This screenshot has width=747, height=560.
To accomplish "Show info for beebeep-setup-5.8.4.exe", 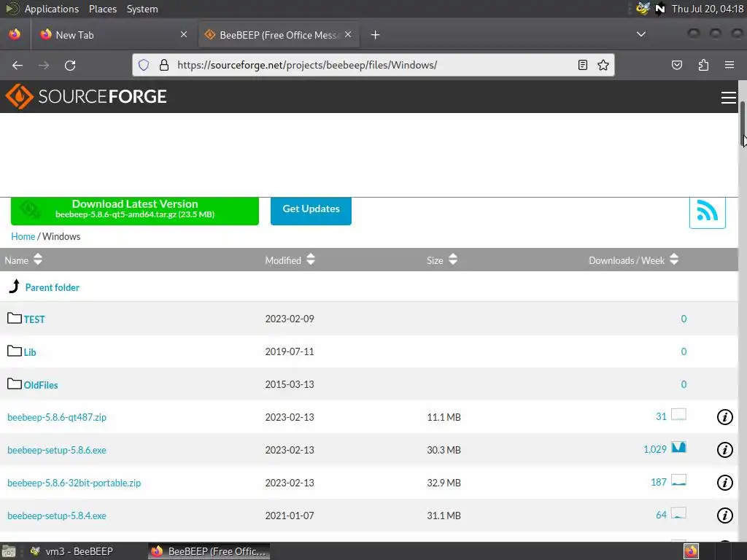I will pos(724,516).
